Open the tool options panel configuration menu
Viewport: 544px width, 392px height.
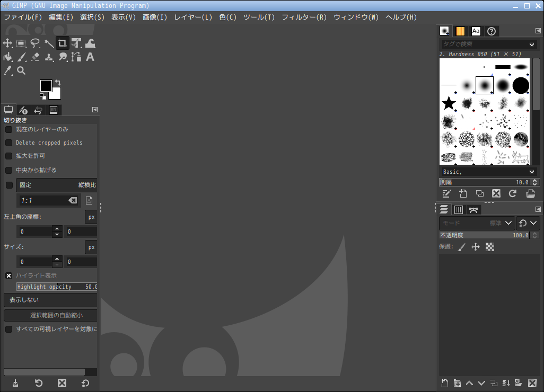pyautogui.click(x=95, y=110)
